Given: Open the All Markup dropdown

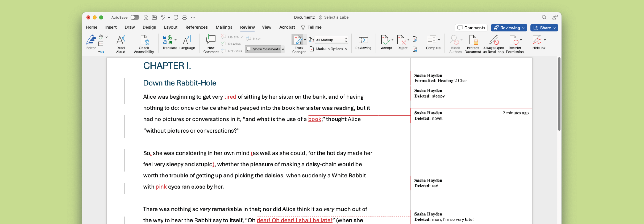Looking at the screenshot, I should point(331,40).
